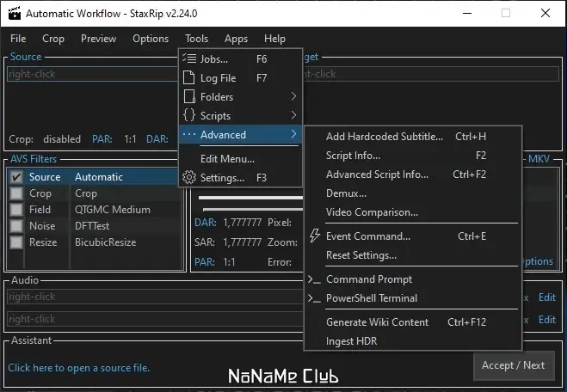Image resolution: width=567 pixels, height=392 pixels.
Task: Collapse the Advanced submenu arrow
Action: tap(293, 134)
